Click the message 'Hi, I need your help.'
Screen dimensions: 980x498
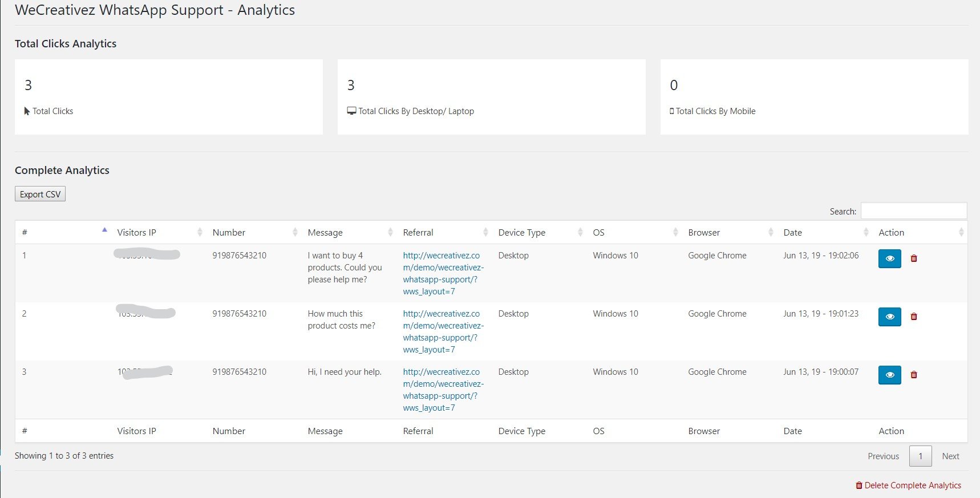[345, 371]
